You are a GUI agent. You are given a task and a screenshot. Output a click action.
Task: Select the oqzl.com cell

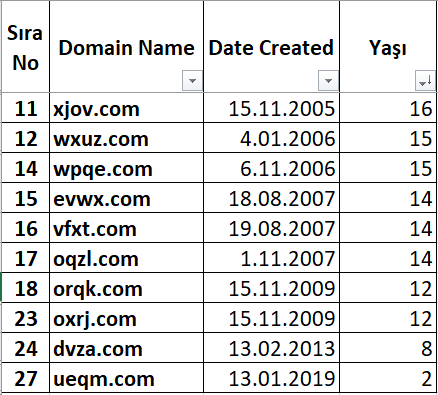pos(126,258)
